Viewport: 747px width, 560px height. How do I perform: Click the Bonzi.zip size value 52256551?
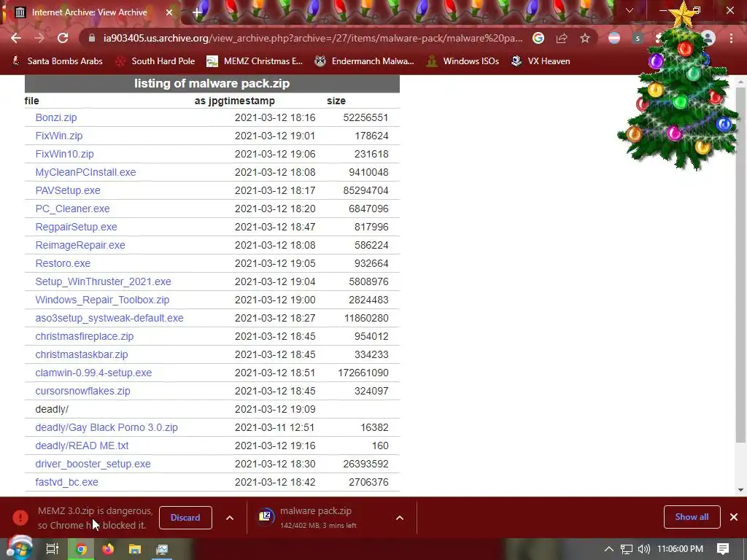pyautogui.click(x=365, y=117)
